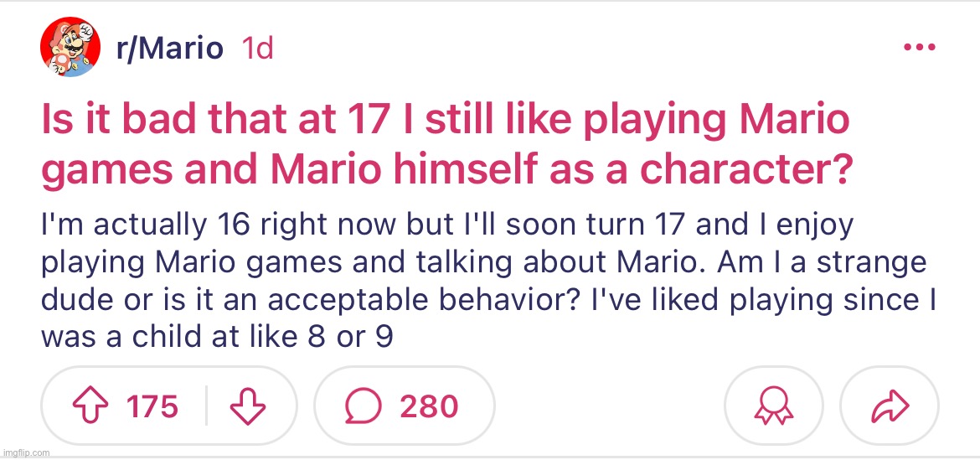The height and width of the screenshot is (460, 980).
Task: Click the body line 'was a child at like 8 or 9'
Action: pyautogui.click(x=217, y=337)
